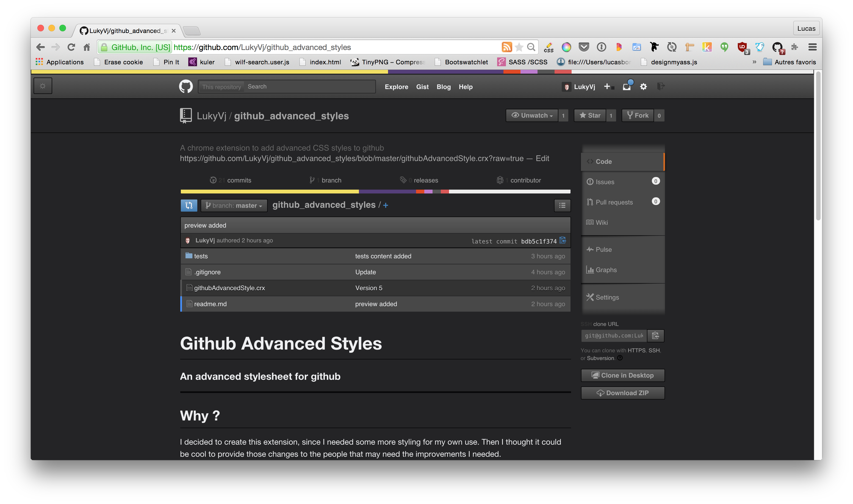Open LukyVj profile in the header
Screen dimensions: 853x504
coord(578,87)
